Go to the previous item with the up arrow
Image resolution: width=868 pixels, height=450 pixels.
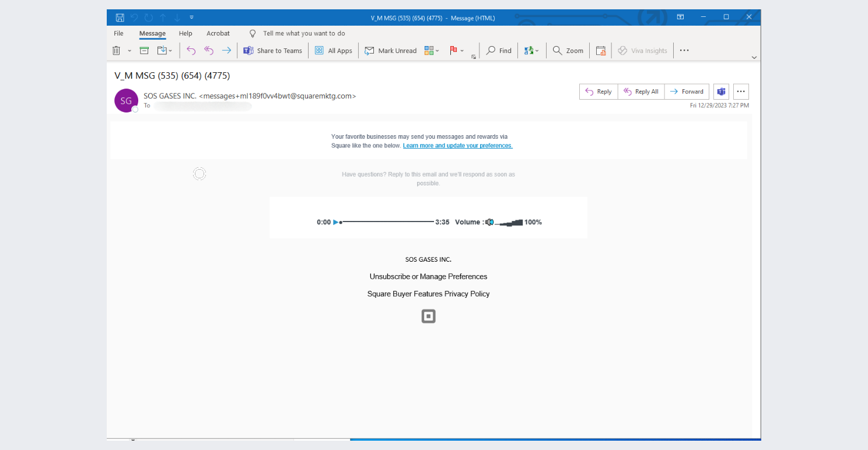pyautogui.click(x=163, y=17)
